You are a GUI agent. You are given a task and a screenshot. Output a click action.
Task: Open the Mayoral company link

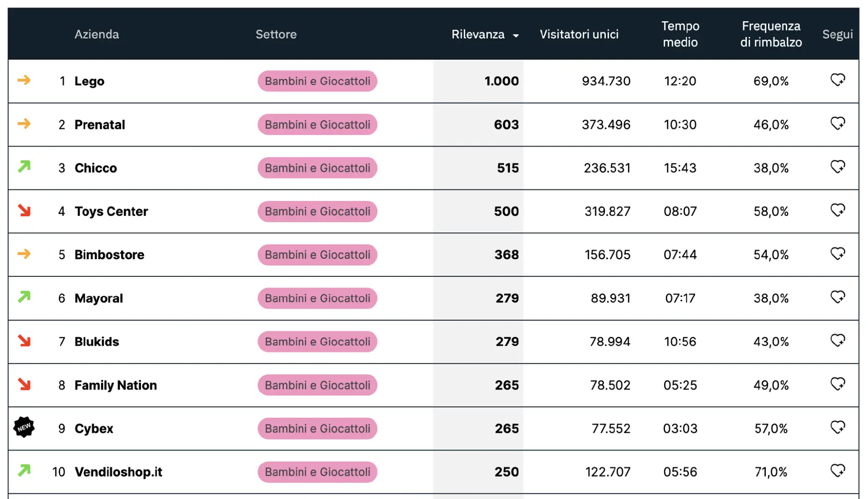99,298
